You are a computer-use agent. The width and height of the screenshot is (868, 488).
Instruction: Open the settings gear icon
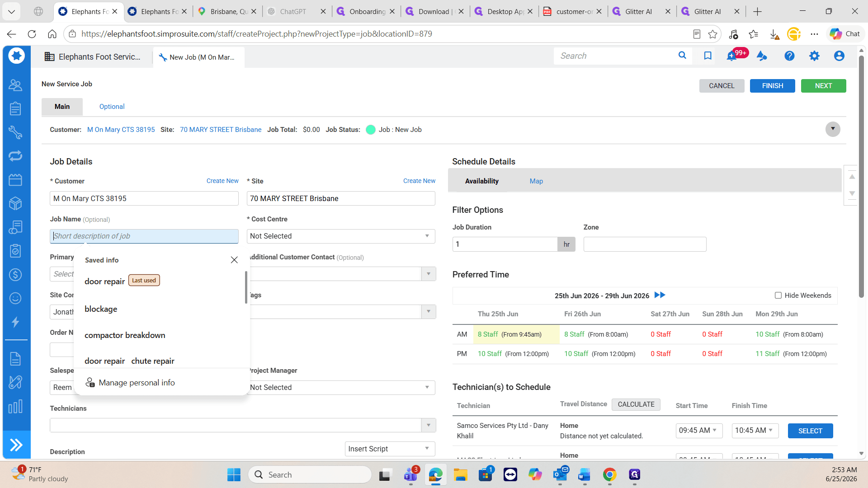[x=814, y=56]
